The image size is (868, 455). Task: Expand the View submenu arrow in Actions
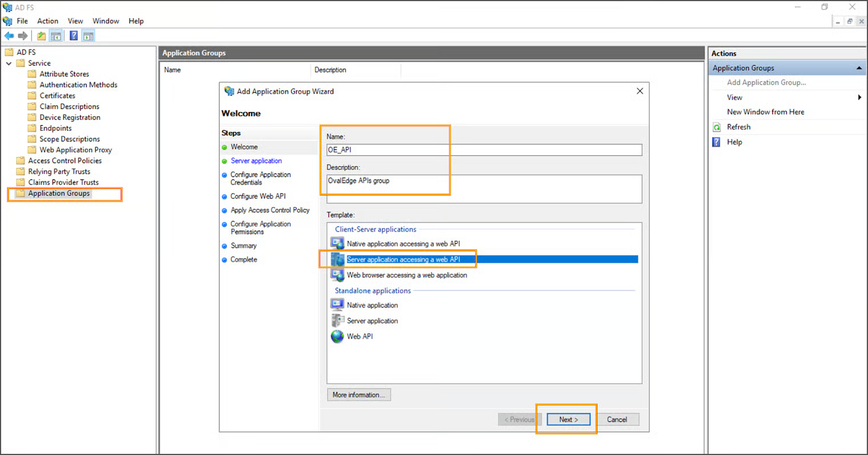point(859,97)
